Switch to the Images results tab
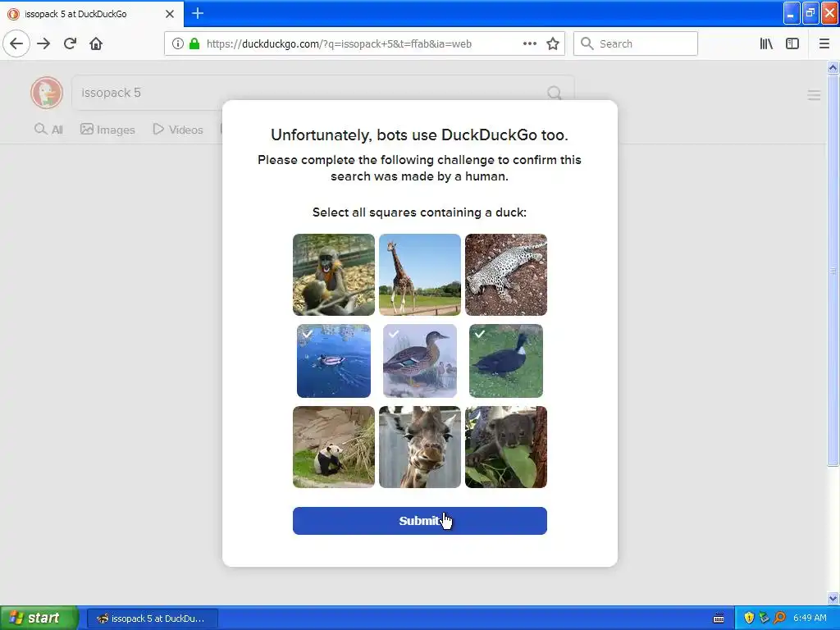Image resolution: width=840 pixels, height=630 pixels. pos(107,130)
